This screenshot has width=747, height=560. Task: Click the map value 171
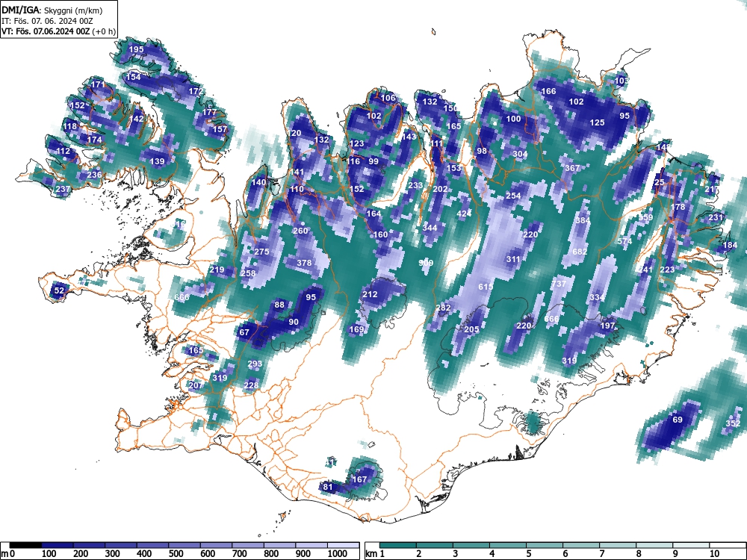[98, 84]
